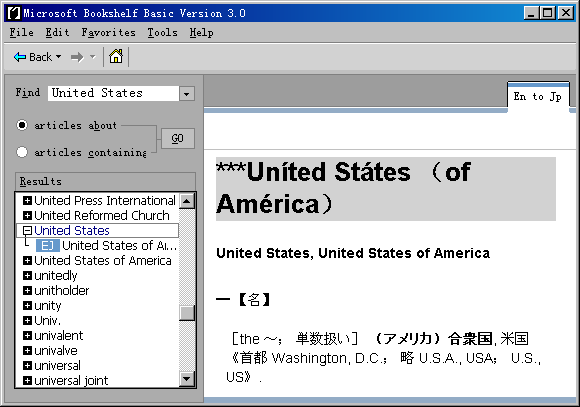Expand the unitholder entry
This screenshot has height=407, width=580.
pos(27,290)
